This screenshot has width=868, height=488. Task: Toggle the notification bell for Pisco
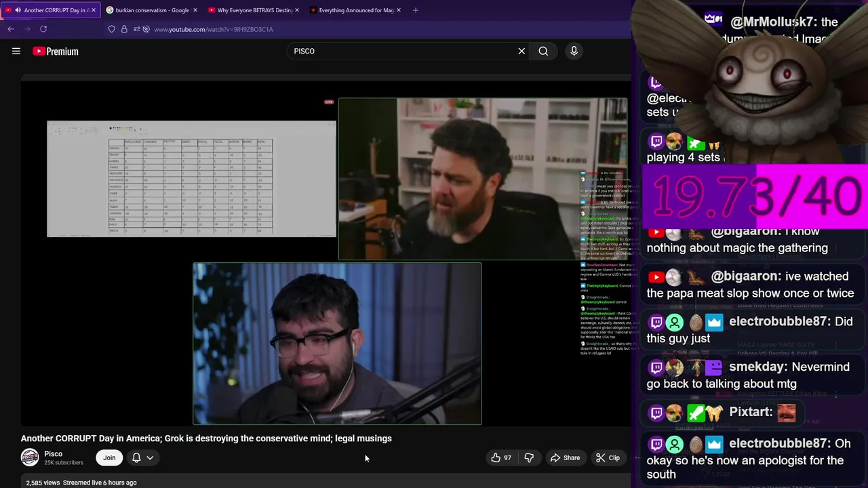click(x=136, y=457)
